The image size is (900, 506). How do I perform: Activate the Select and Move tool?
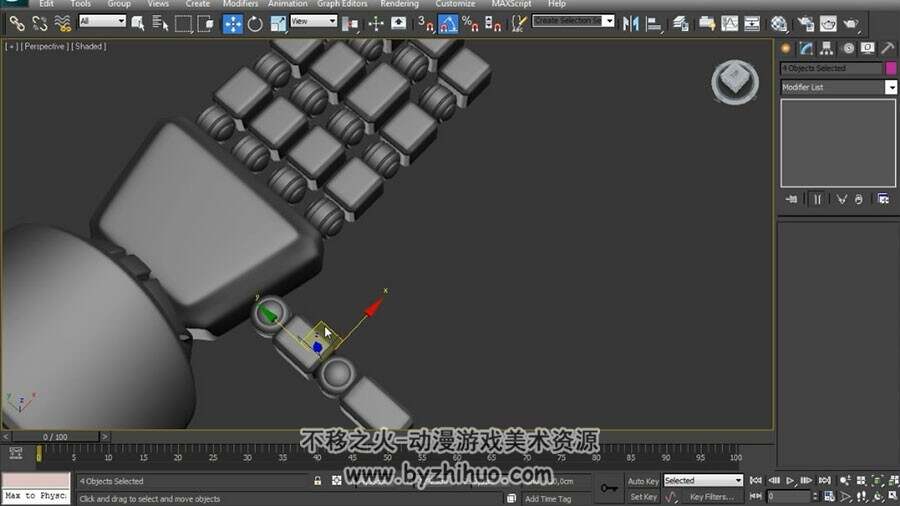click(232, 24)
